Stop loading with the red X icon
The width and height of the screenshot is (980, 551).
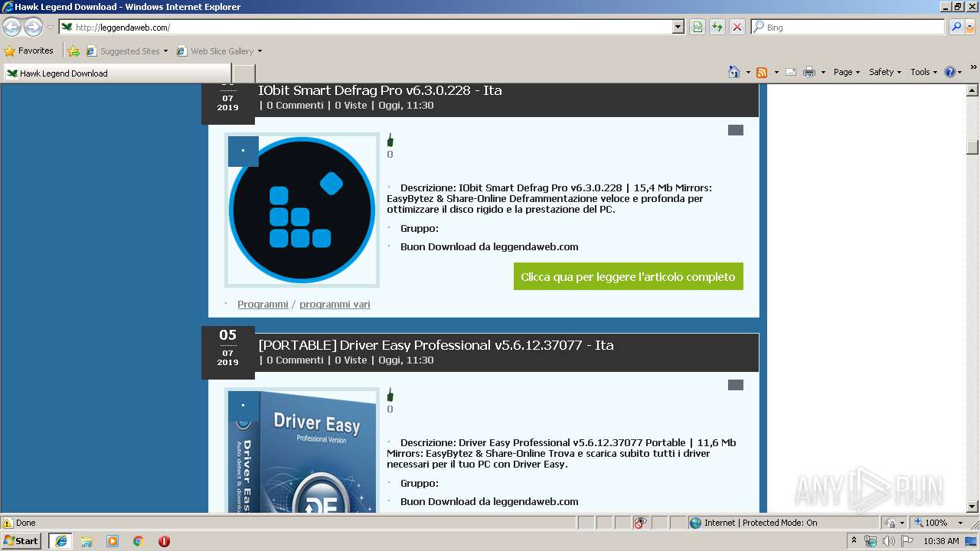pos(737,27)
